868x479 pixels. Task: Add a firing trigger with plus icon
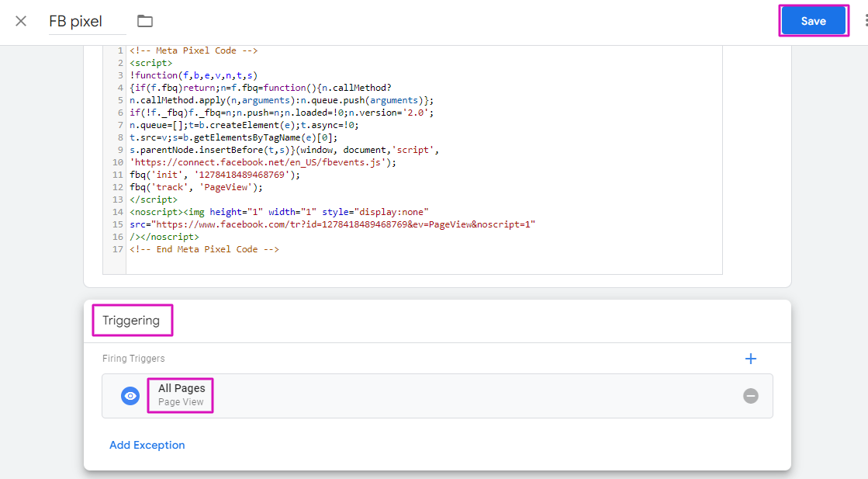(x=751, y=359)
